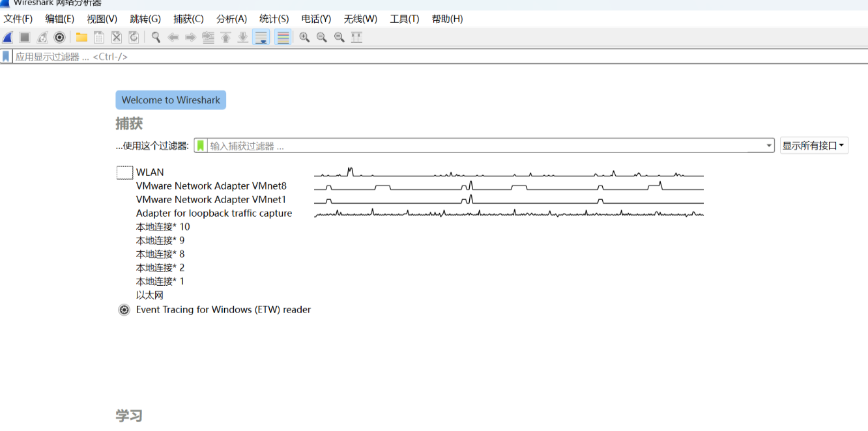This screenshot has height=431, width=868.
Task: Select Event Tracing for Windows (ETW) reader
Action: 224,310
